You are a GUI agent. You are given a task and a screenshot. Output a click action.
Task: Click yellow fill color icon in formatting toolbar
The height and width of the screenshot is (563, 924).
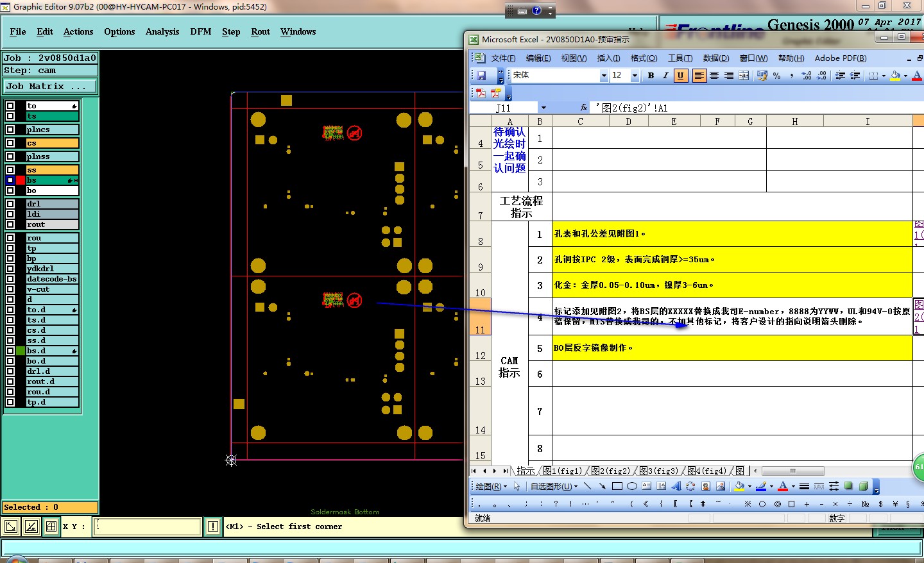pos(895,76)
